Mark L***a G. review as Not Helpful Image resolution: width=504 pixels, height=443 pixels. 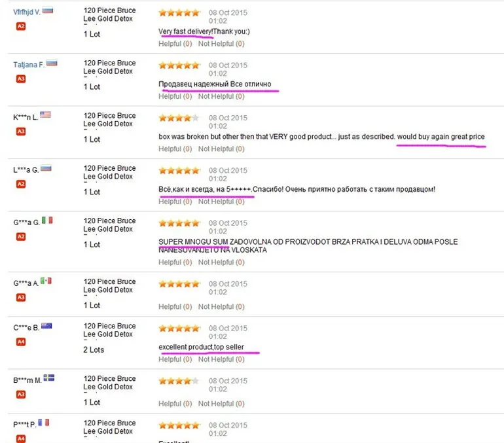[221, 202]
